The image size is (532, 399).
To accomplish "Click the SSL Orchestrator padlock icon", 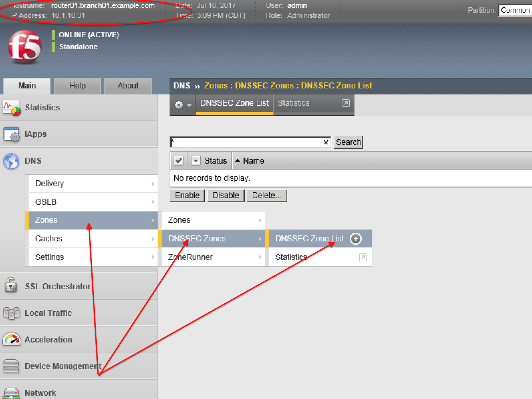I will coord(11,285).
